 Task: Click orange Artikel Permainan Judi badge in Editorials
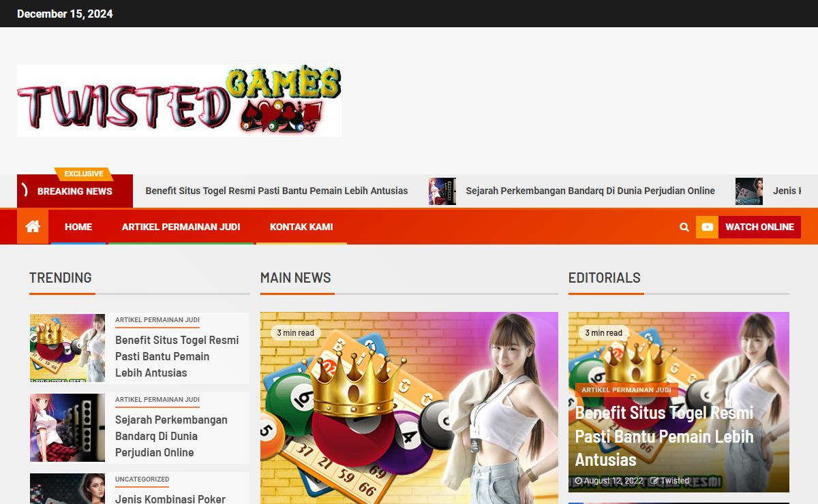[626, 390]
